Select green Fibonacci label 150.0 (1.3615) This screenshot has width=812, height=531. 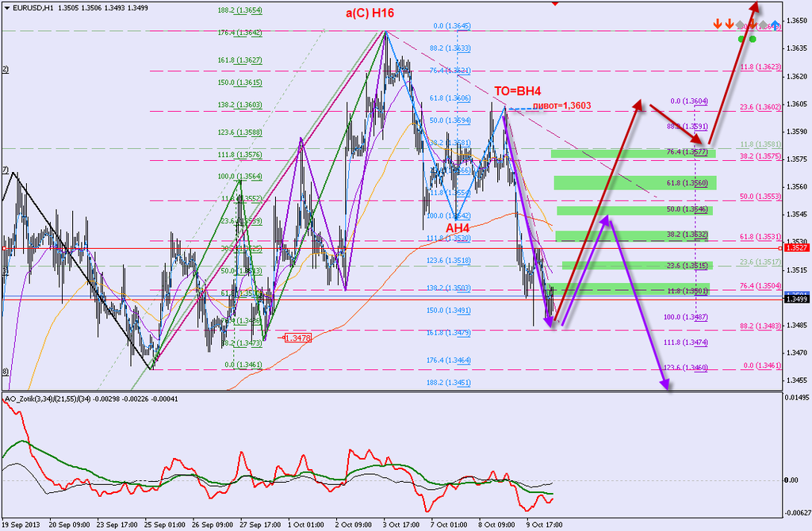(x=239, y=82)
